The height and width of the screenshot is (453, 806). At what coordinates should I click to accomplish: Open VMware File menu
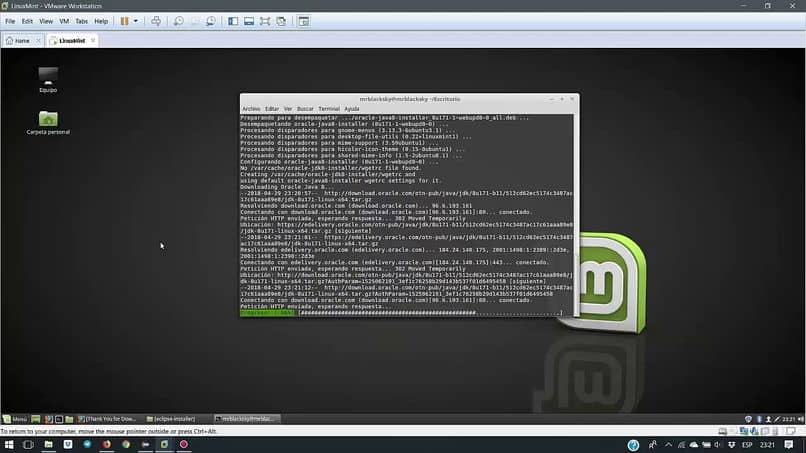pyautogui.click(x=10, y=21)
